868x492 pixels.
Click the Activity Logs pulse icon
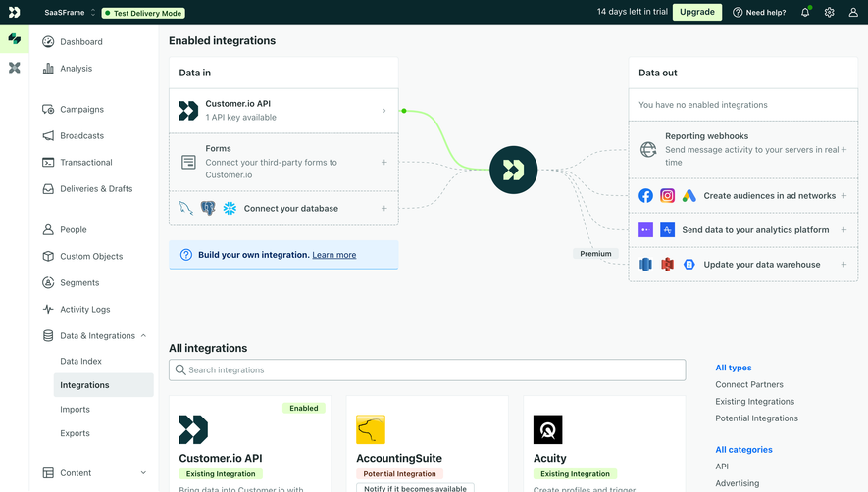point(48,310)
